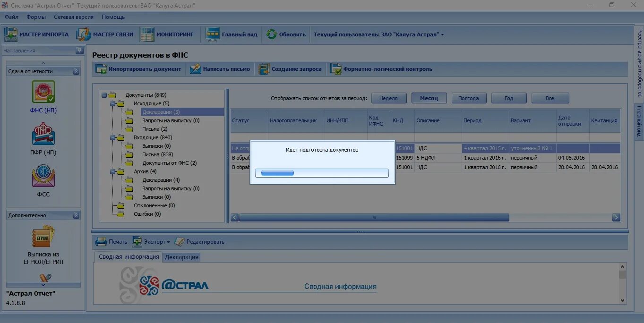The width and height of the screenshot is (644, 323).
Task: Click the Печать printer icon
Action: tap(101, 242)
